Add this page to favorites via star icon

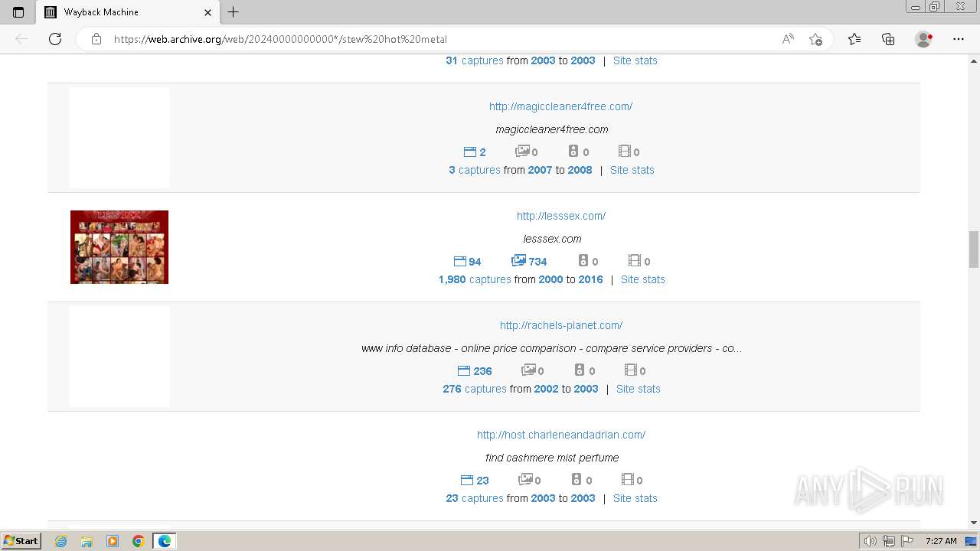815,39
